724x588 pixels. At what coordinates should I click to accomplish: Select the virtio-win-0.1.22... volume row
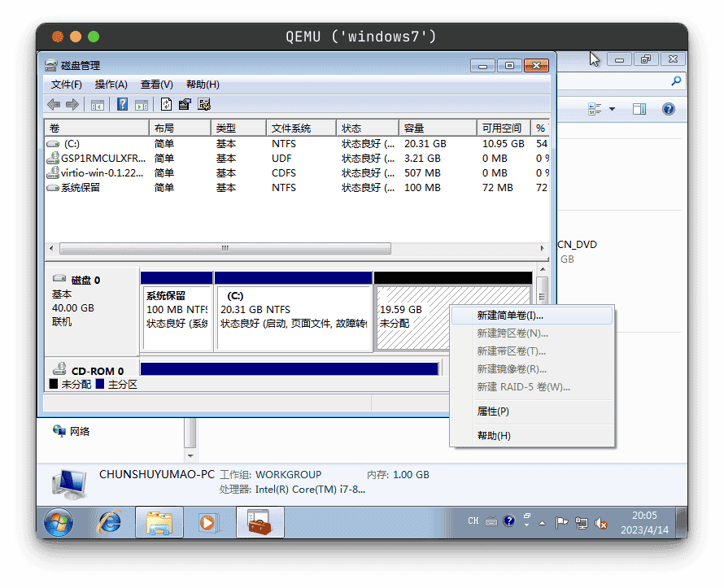[x=297, y=173]
